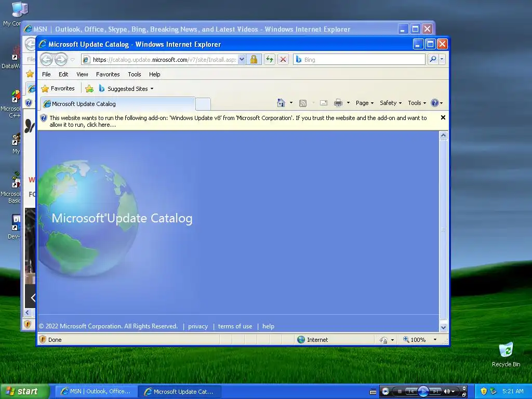
Task: Click the Forward navigation arrow in Update Catalog window
Action: coord(61,60)
